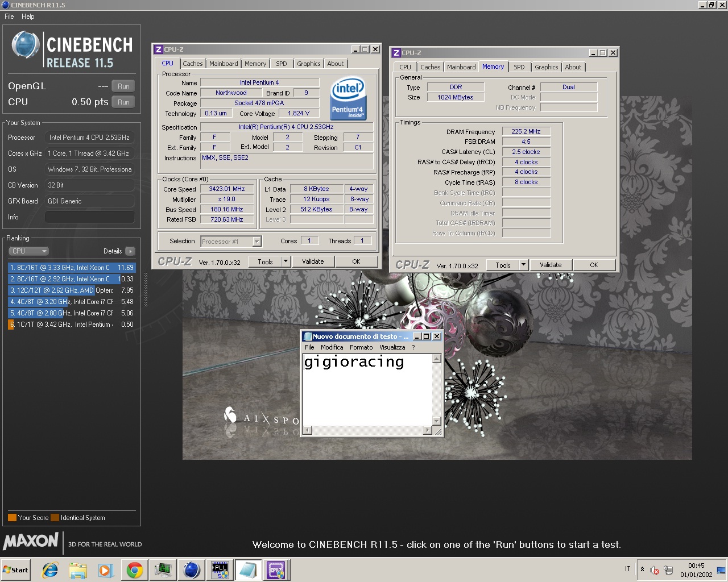Launch Windows Media Player from taskbar

click(x=106, y=570)
